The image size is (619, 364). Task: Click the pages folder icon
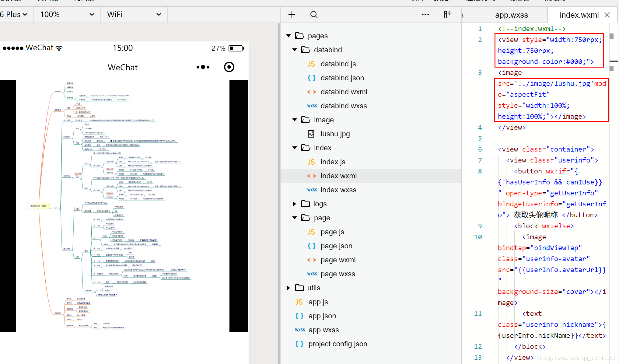pyautogui.click(x=300, y=36)
